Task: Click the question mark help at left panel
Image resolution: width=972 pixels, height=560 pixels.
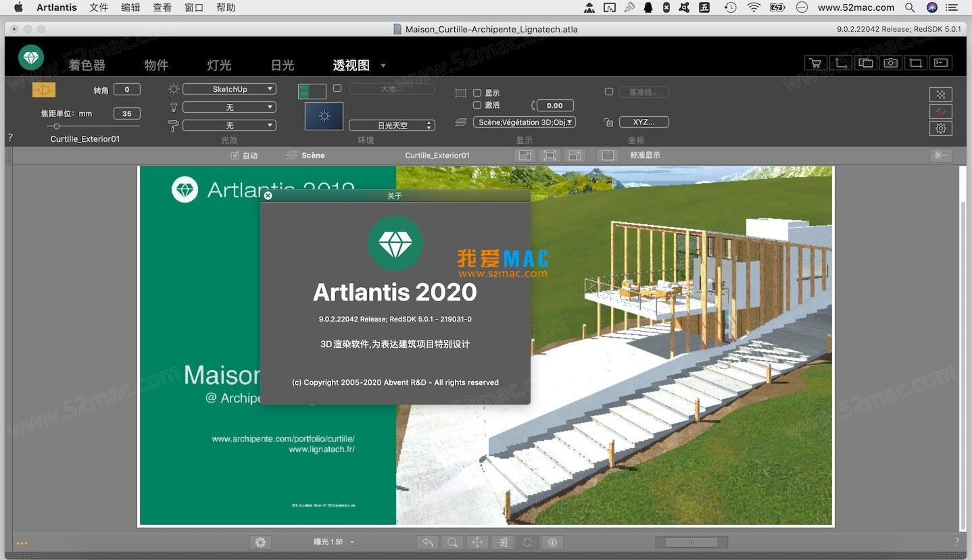Action: pyautogui.click(x=10, y=137)
